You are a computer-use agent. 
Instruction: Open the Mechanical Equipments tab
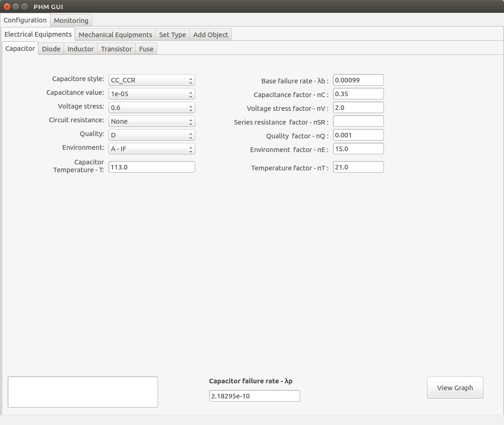pyautogui.click(x=115, y=35)
